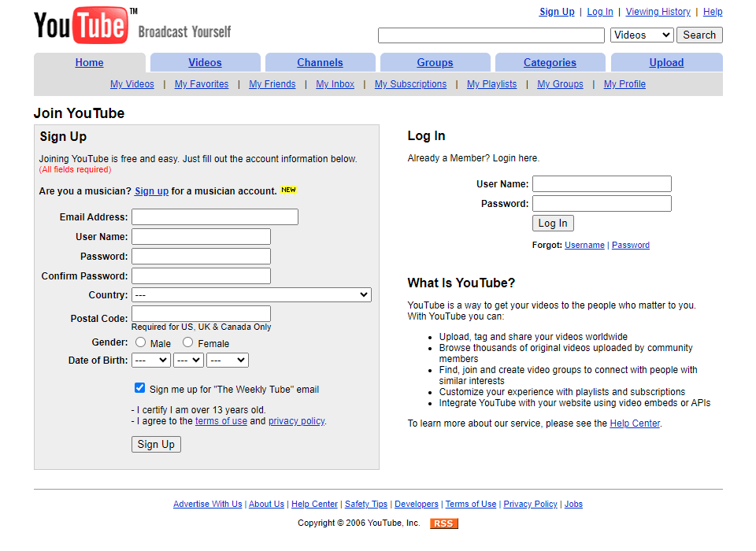Click the "Copyright © 2006 YouTube, Inc." text
The image size is (756, 551).
click(x=359, y=523)
